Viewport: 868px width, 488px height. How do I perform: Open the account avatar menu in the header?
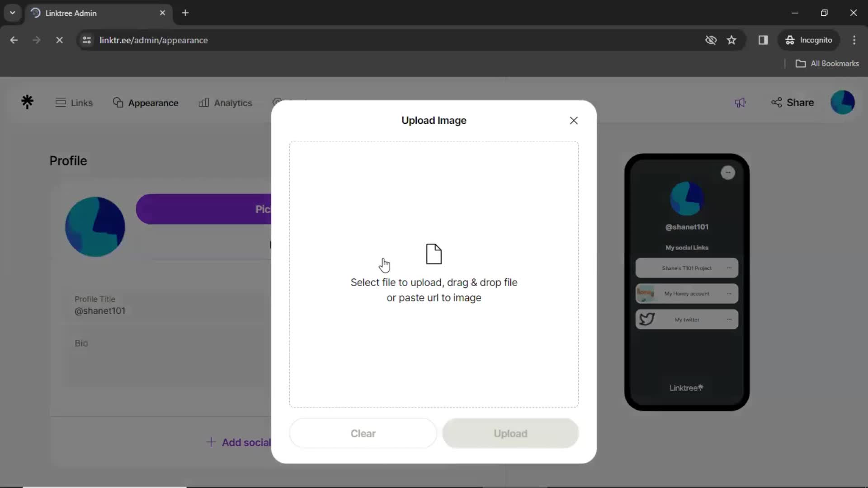click(x=843, y=102)
